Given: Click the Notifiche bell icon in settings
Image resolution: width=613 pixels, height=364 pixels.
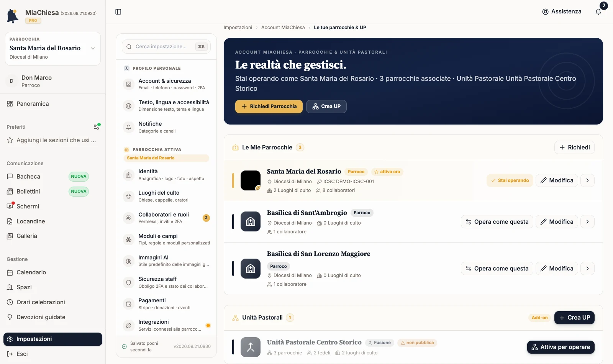Looking at the screenshot, I should click(129, 127).
